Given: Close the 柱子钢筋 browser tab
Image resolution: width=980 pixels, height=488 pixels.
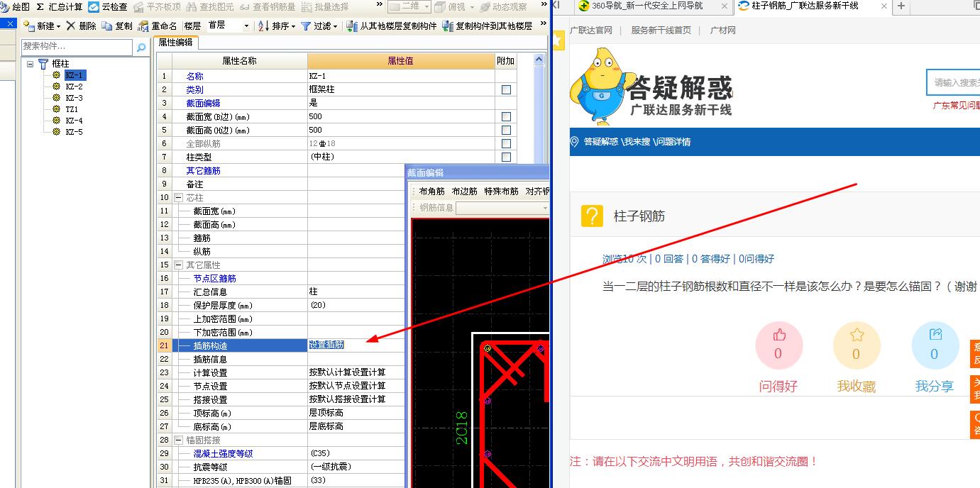Looking at the screenshot, I should [884, 6].
